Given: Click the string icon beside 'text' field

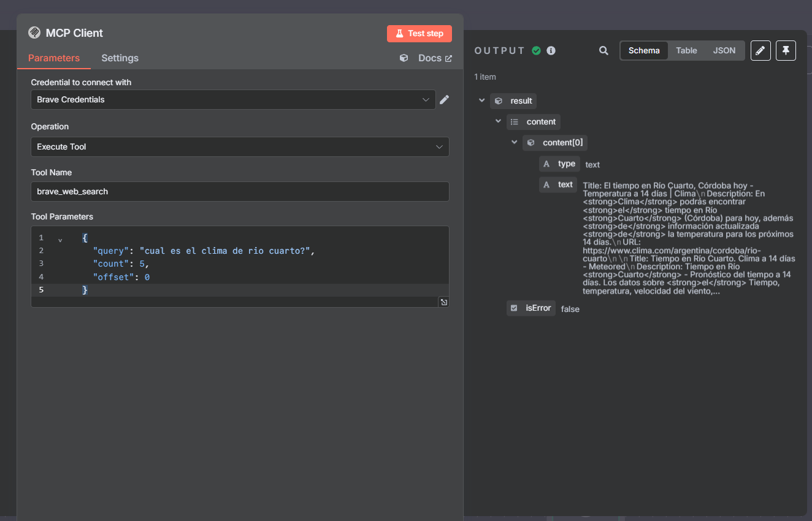Looking at the screenshot, I should [x=547, y=184].
